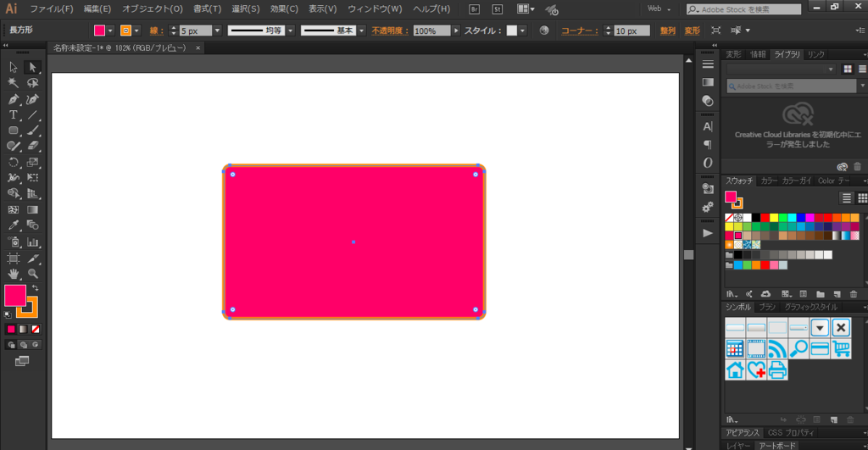The width and height of the screenshot is (868, 450).
Task: Open the 効果(C) menu
Action: [284, 8]
